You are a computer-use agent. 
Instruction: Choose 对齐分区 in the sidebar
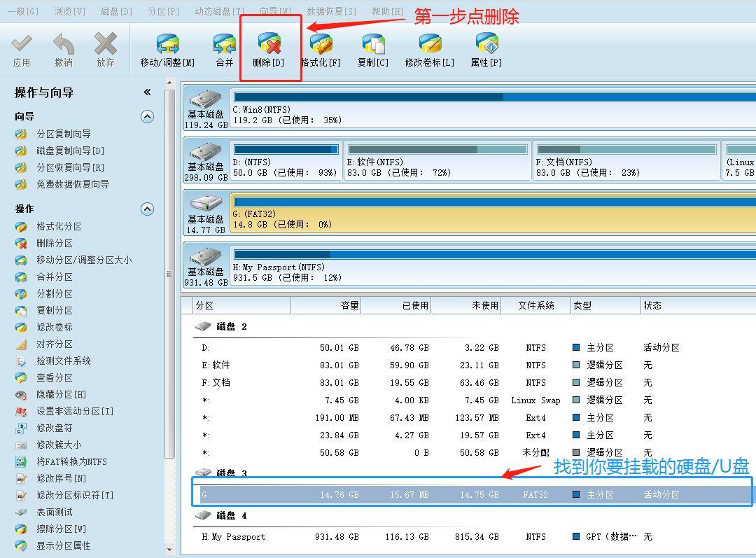55,344
